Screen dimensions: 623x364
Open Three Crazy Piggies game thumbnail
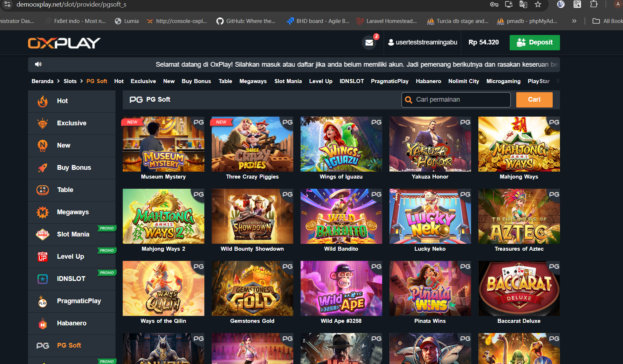[252, 144]
